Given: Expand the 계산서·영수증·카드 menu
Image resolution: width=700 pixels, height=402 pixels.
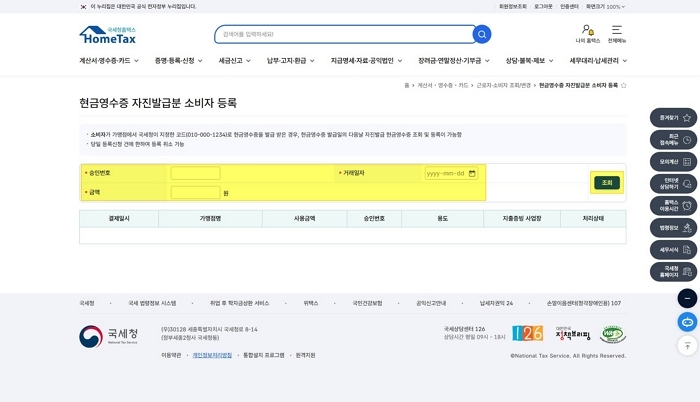Looking at the screenshot, I should (109, 61).
